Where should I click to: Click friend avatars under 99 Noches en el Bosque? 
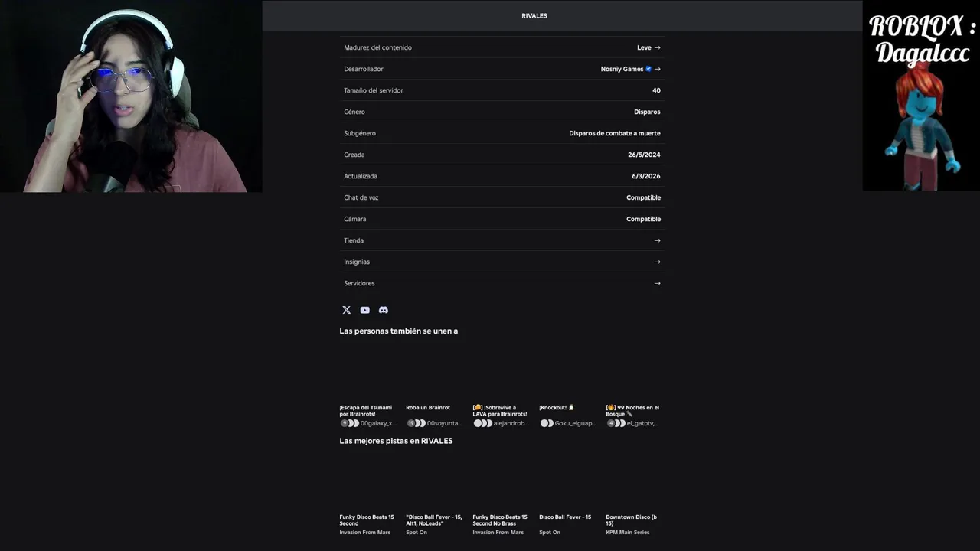[x=616, y=423]
